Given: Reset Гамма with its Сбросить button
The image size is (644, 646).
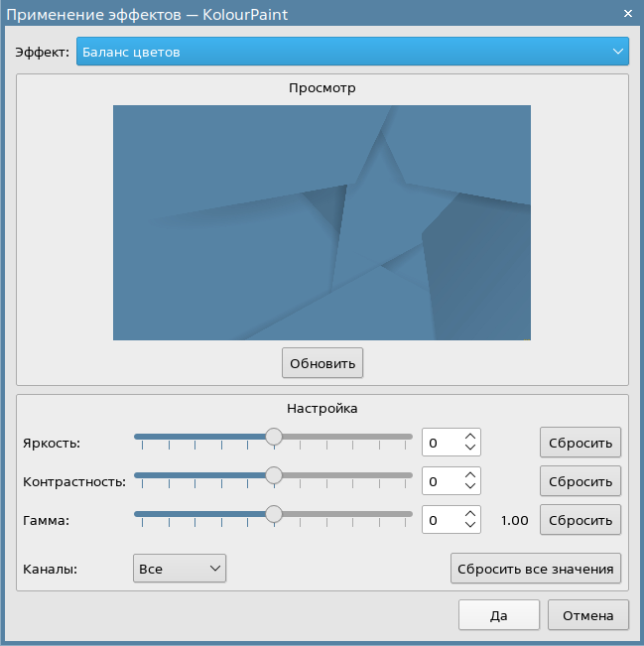Looking at the screenshot, I should 580,520.
